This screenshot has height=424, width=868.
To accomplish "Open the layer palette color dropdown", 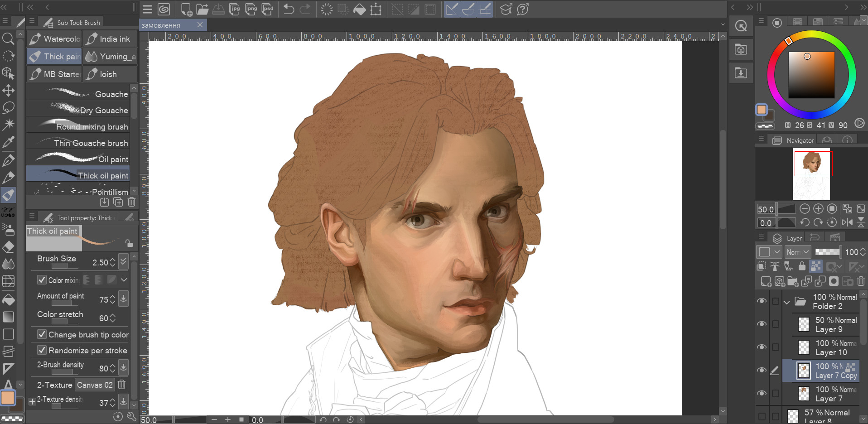I will coord(769,252).
